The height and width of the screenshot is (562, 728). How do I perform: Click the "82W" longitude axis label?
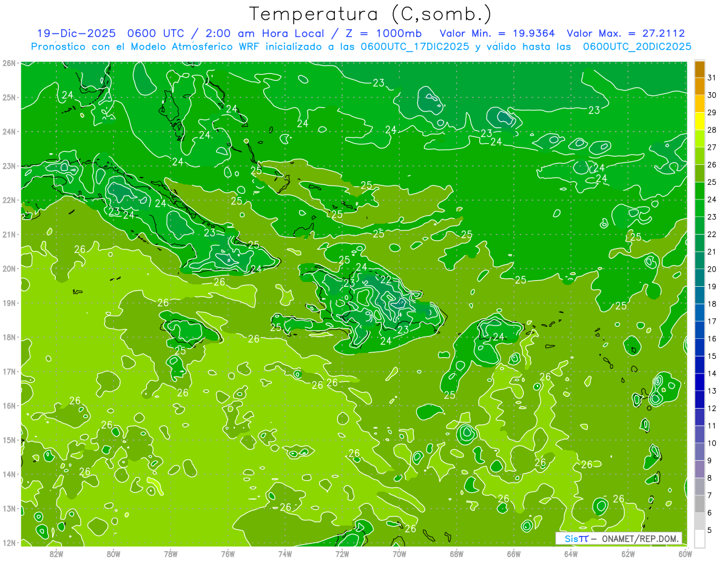tap(56, 553)
